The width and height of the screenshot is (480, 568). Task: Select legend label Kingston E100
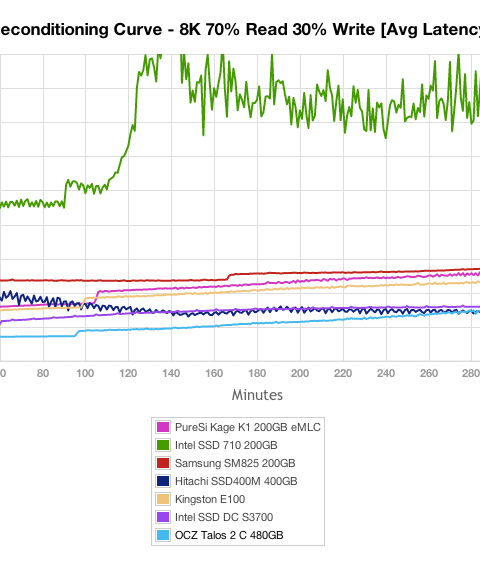(210, 500)
